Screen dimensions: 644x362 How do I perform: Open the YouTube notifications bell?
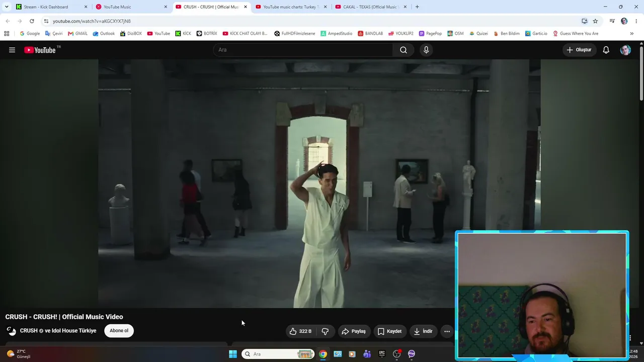(x=606, y=50)
